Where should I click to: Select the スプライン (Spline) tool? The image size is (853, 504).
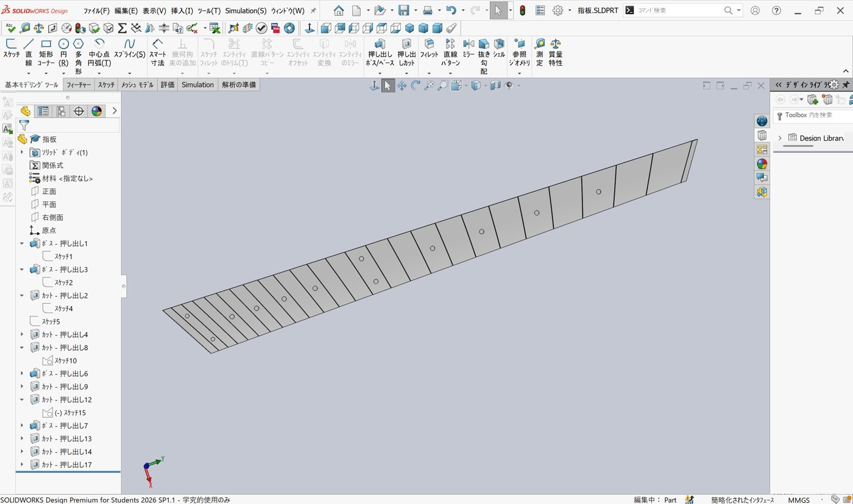[x=129, y=49]
